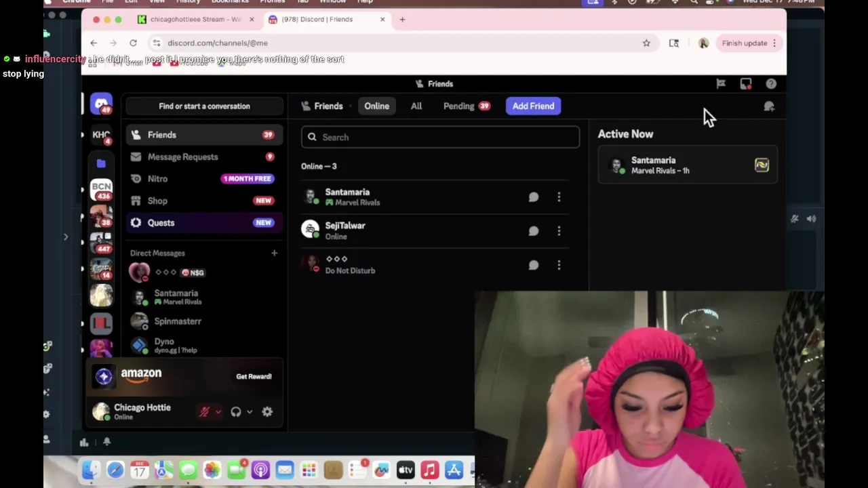The image size is (868, 488).
Task: Open more options for SejiTalwar
Action: [559, 231]
